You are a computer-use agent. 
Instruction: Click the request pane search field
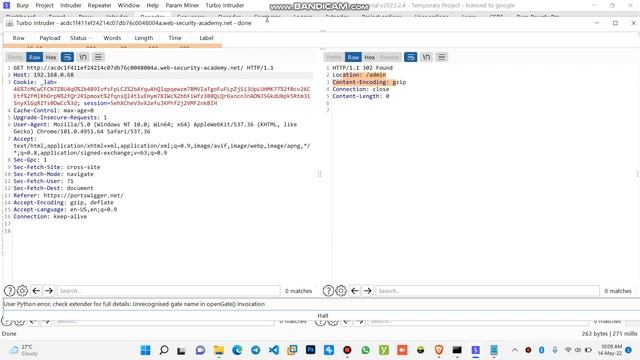coord(168,291)
